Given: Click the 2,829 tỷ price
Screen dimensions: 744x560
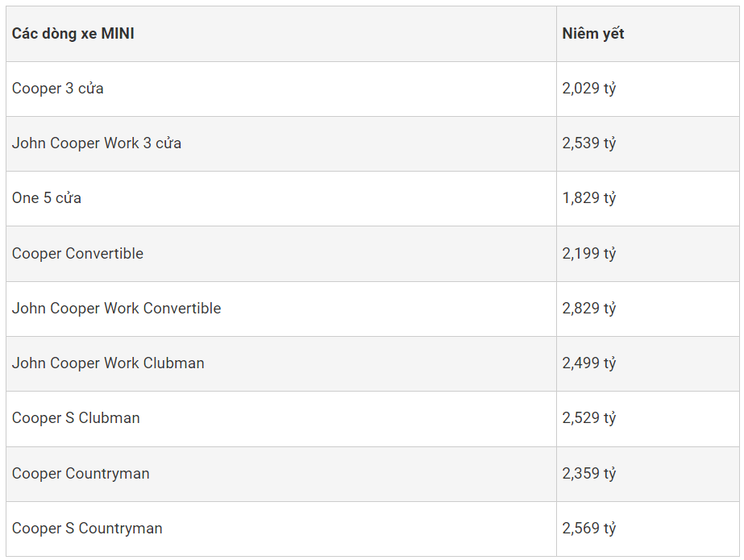Looking at the screenshot, I should pos(589,309).
